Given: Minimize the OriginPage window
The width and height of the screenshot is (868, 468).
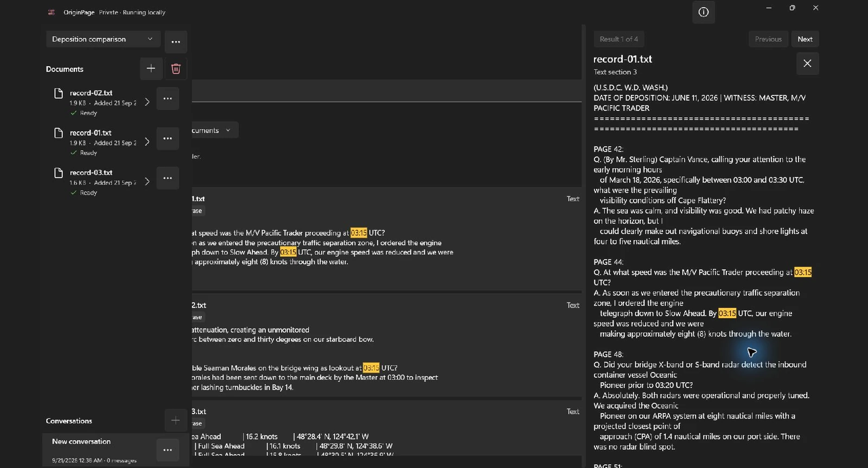Looking at the screenshot, I should pos(769,8).
